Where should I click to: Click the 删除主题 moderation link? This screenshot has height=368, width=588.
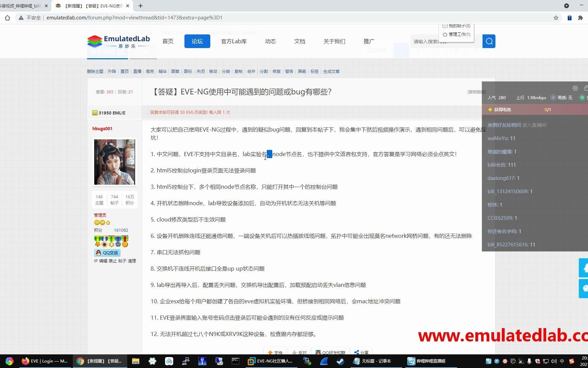tap(95, 72)
